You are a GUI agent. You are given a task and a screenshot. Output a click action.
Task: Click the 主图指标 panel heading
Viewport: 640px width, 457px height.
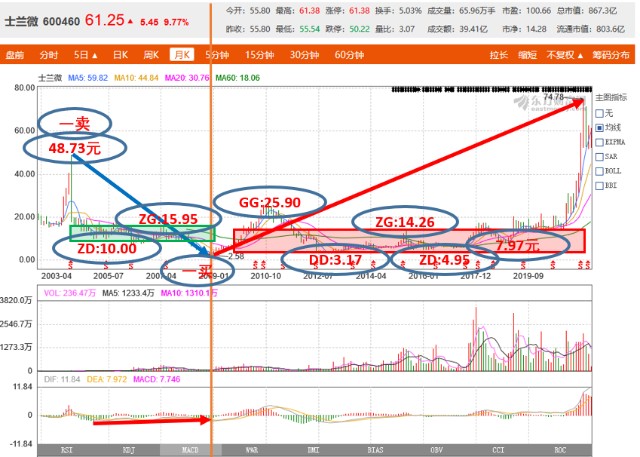tap(611, 98)
